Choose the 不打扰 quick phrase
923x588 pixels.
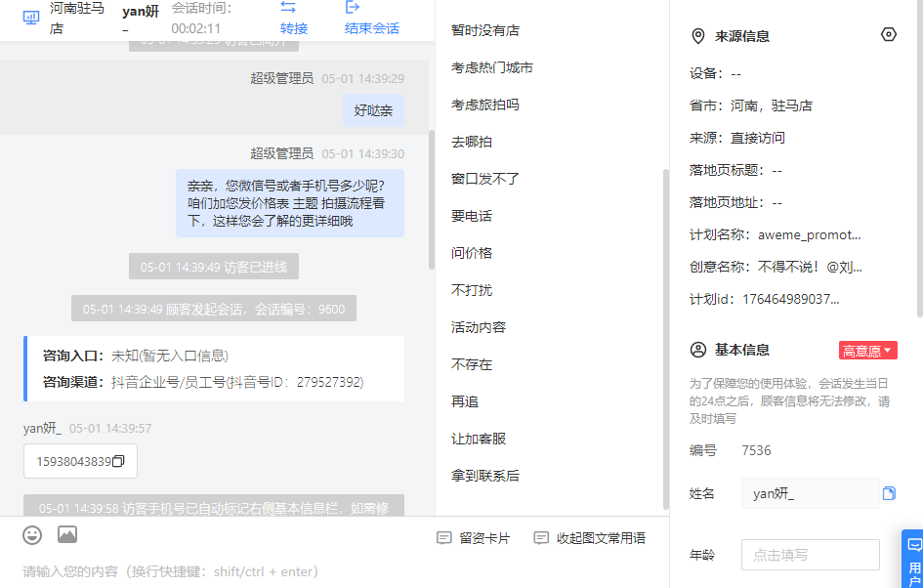472,290
